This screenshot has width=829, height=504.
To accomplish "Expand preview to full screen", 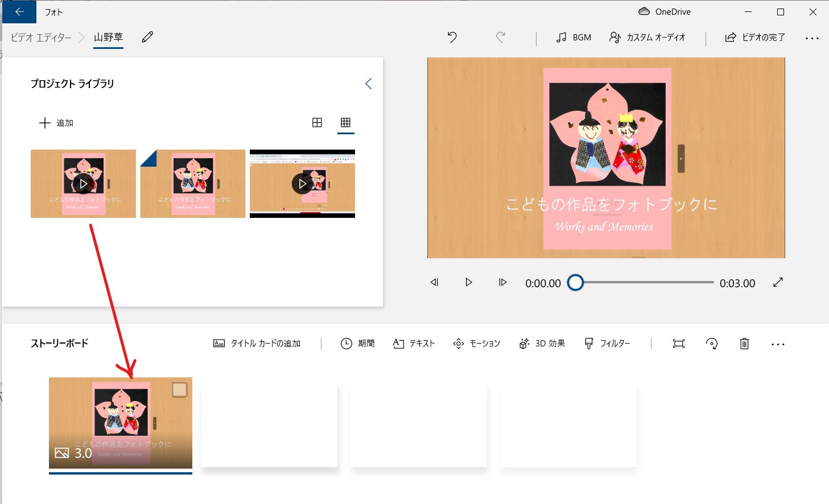I will coord(778,282).
